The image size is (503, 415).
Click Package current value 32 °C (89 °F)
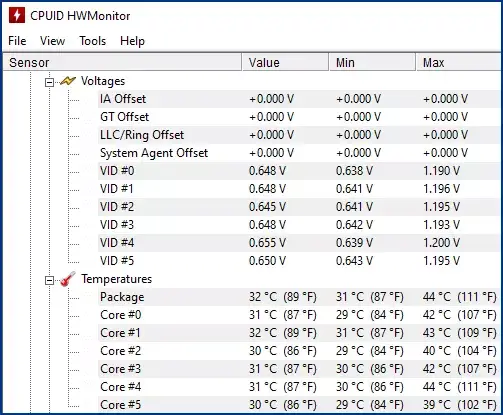[x=283, y=297]
